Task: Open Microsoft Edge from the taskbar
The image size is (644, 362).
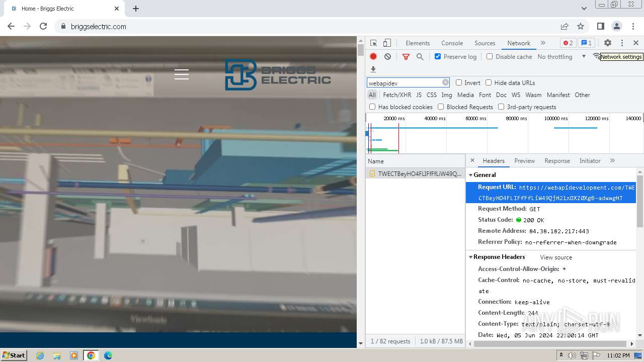Action: [108, 355]
